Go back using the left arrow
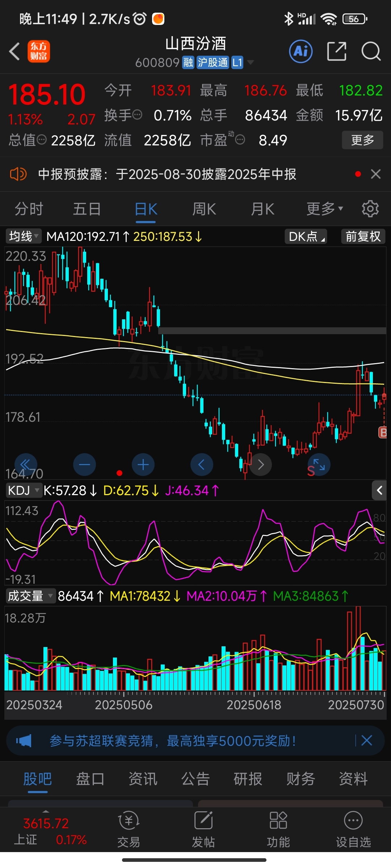This screenshot has height=868, width=391. pos(14,51)
